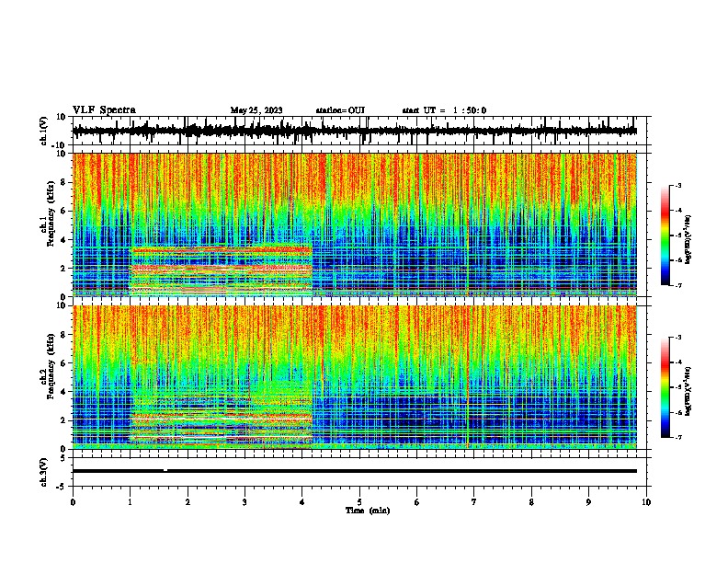Click time axis tick label '10'
Image resolution: width=728 pixels, height=563 pixels.
646,501
